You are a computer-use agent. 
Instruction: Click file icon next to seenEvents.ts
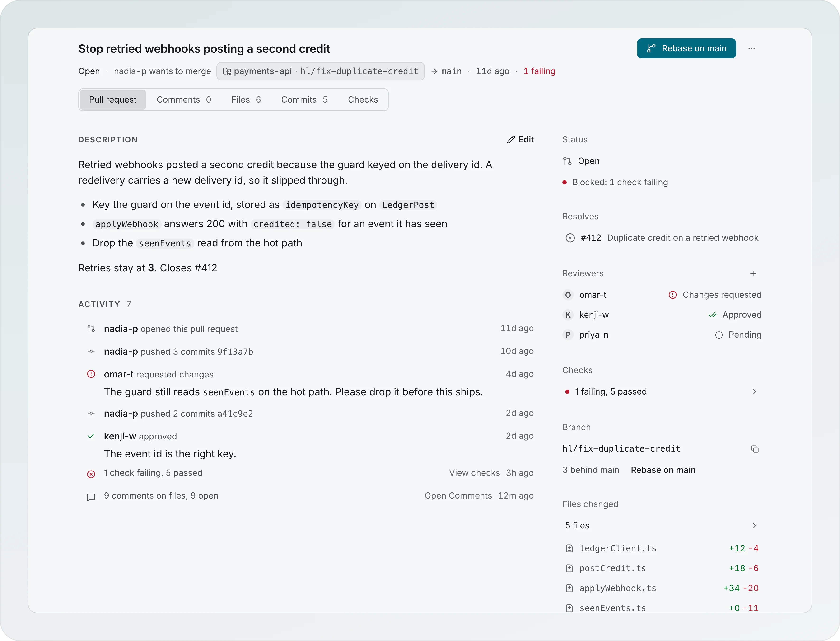point(569,608)
